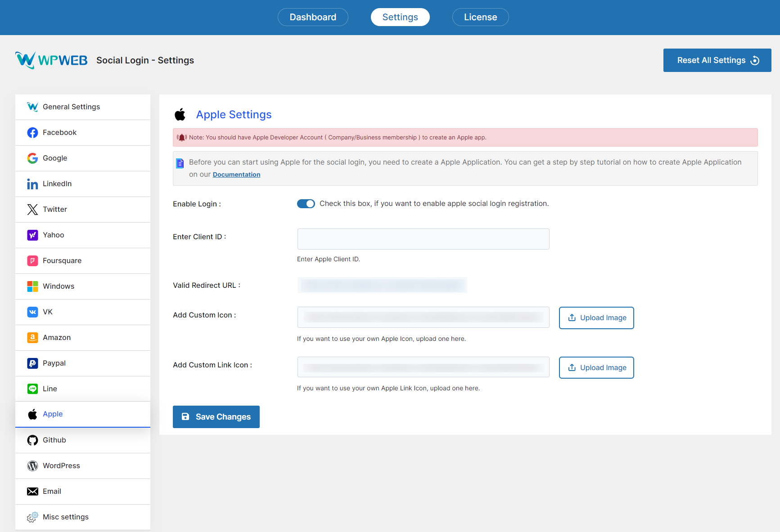Click the Misc settings gear icon
This screenshot has height=532, width=780.
[x=32, y=517]
